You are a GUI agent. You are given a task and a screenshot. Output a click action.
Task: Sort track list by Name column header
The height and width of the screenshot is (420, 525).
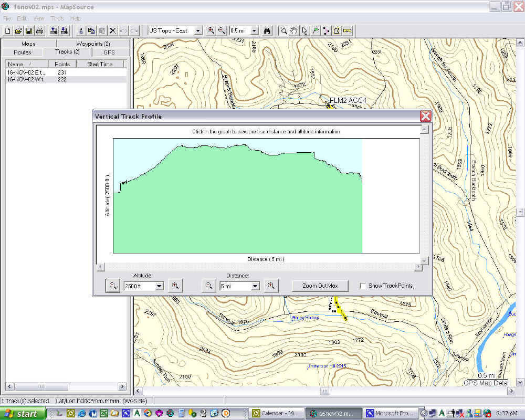click(26, 64)
